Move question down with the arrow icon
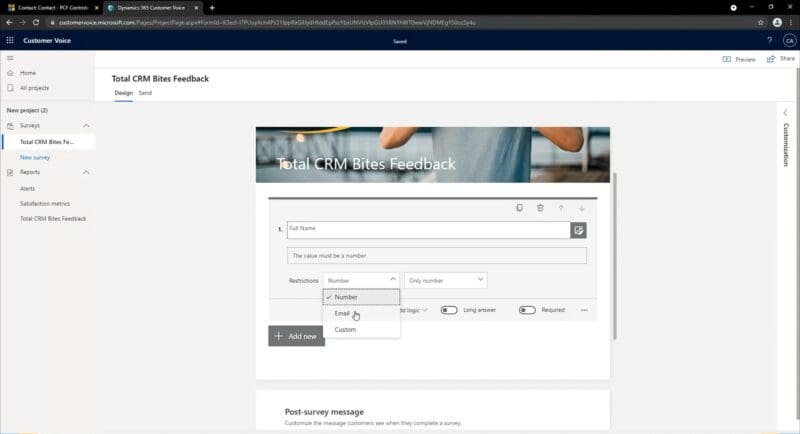This screenshot has width=800, height=434. point(582,208)
